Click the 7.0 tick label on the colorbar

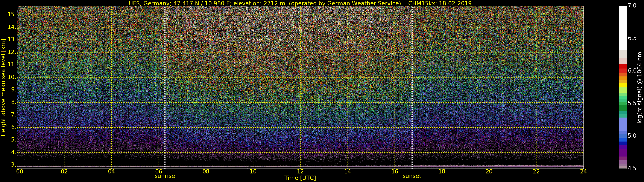(x=632, y=6)
